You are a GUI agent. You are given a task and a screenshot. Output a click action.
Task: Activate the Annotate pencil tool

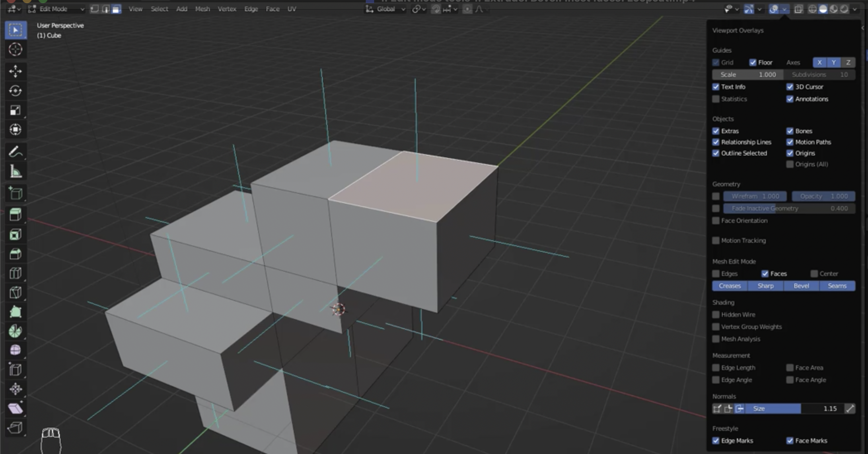pyautogui.click(x=16, y=152)
